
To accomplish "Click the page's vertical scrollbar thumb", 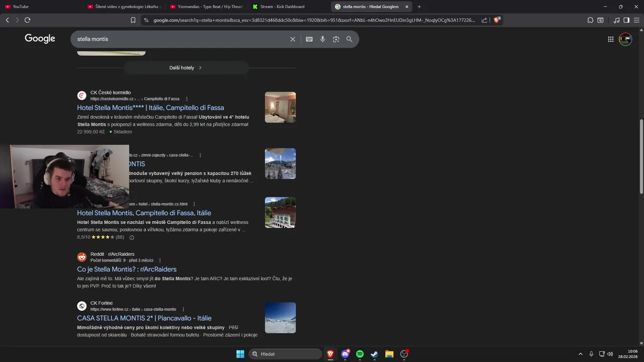I will click(x=641, y=156).
